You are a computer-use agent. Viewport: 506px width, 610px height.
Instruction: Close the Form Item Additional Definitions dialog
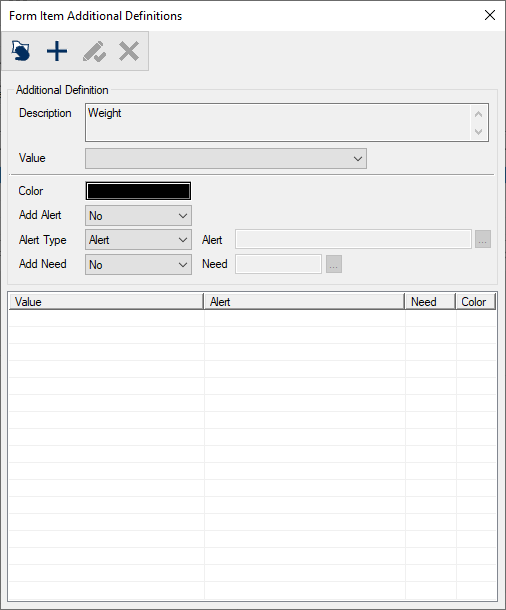click(x=490, y=15)
